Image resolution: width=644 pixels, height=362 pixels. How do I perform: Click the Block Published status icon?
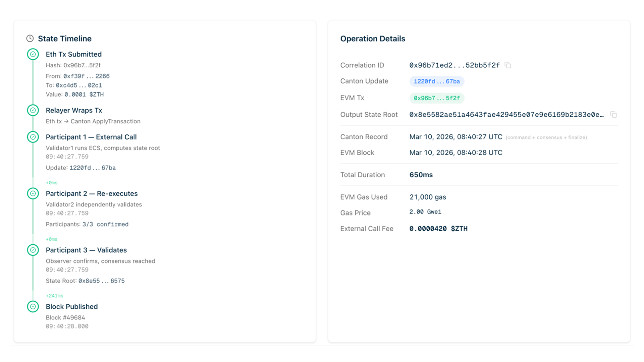click(33, 306)
